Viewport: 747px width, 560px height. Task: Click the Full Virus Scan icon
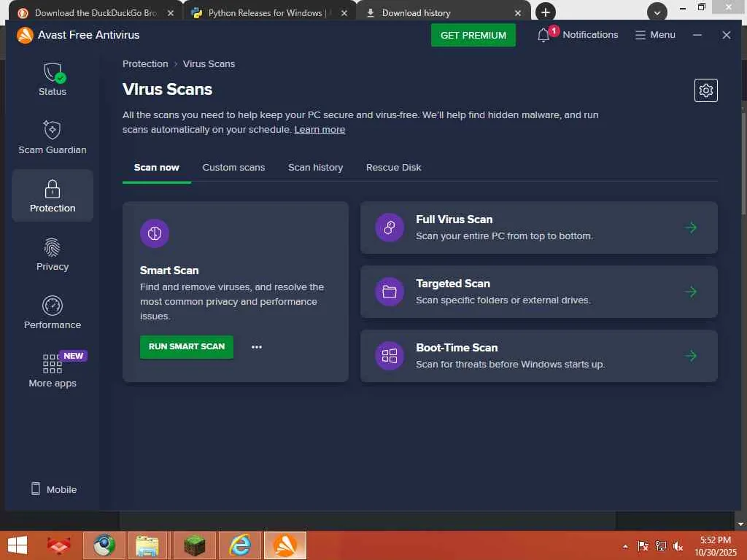tap(390, 227)
